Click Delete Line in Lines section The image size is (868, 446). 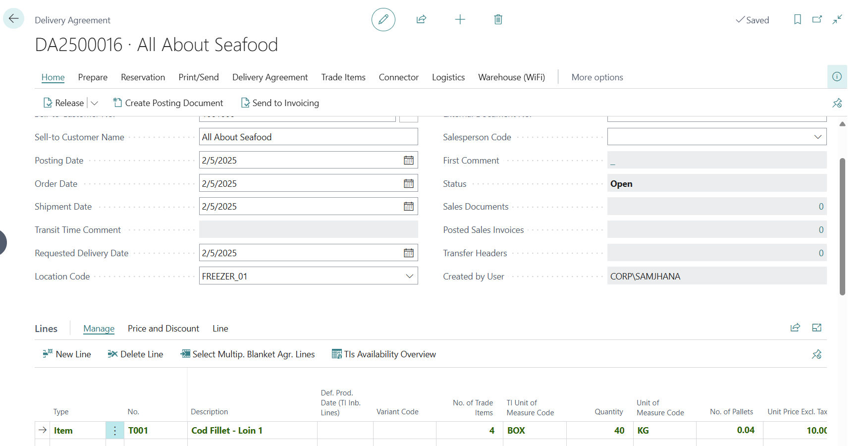coord(136,354)
